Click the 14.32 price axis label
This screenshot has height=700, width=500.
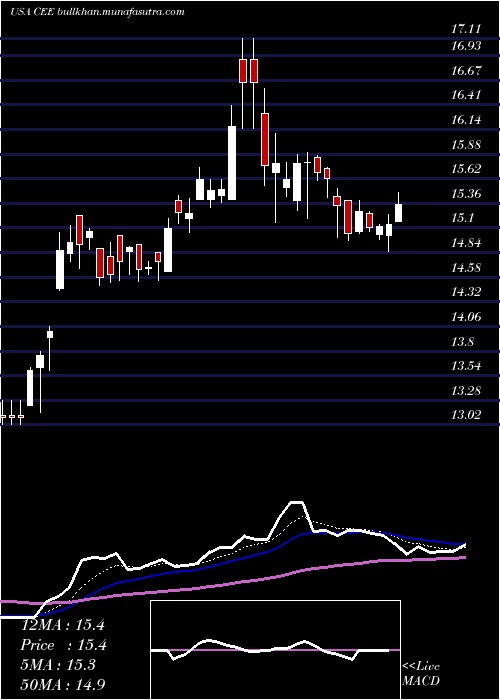click(466, 292)
